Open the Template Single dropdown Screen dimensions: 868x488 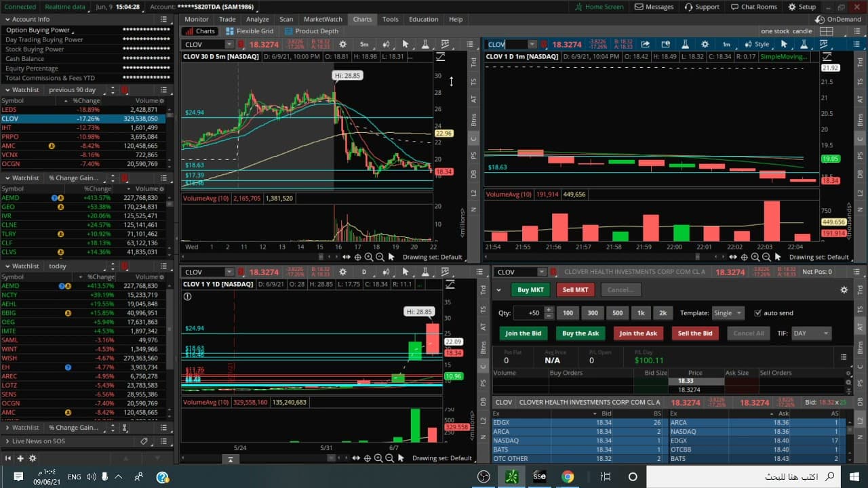[728, 313]
